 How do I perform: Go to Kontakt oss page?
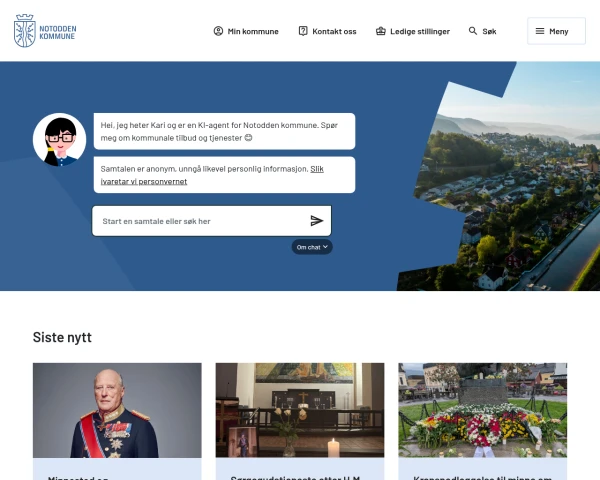328,31
